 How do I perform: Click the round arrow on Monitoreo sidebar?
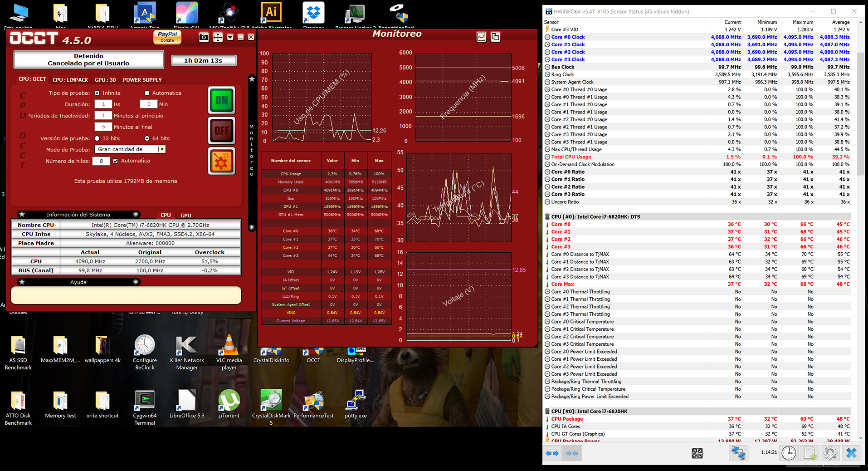252,227
